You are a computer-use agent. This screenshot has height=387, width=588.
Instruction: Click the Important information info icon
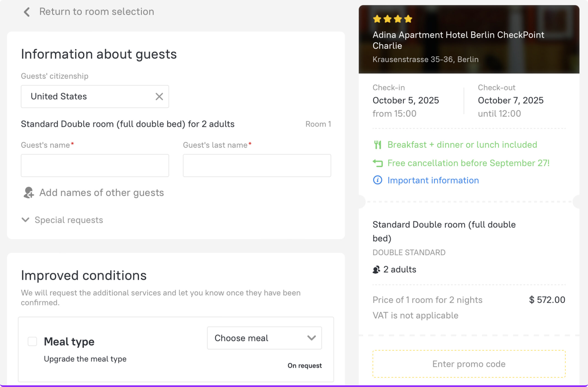[x=377, y=180]
